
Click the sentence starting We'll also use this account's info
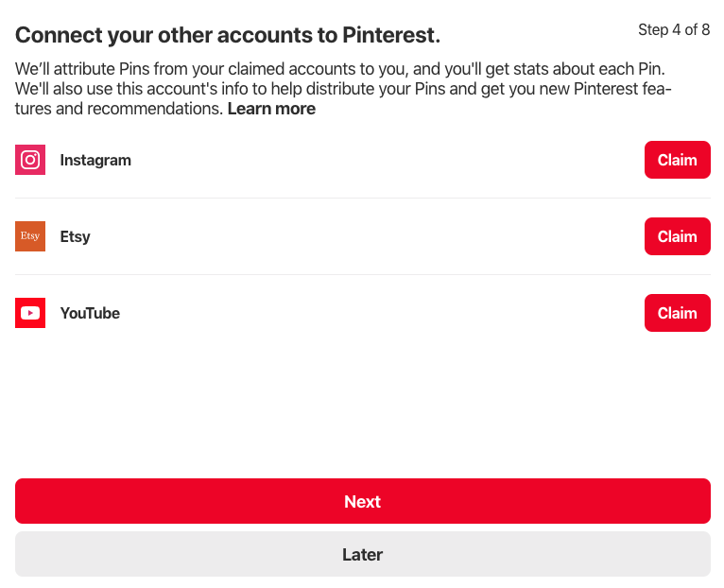343,98
